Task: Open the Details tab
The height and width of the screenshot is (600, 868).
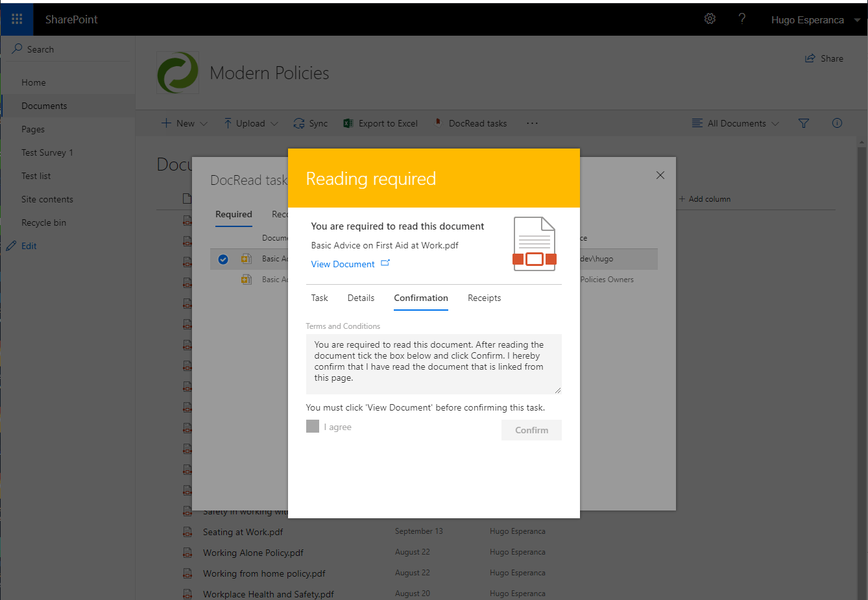Action: 361,298
